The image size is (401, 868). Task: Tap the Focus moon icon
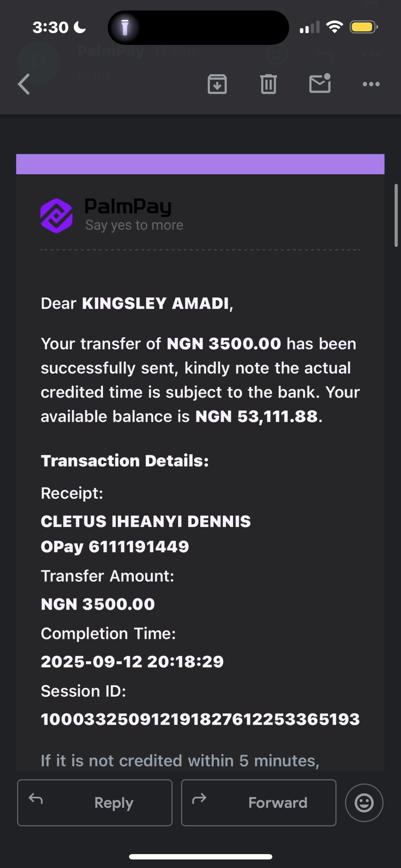point(80,27)
